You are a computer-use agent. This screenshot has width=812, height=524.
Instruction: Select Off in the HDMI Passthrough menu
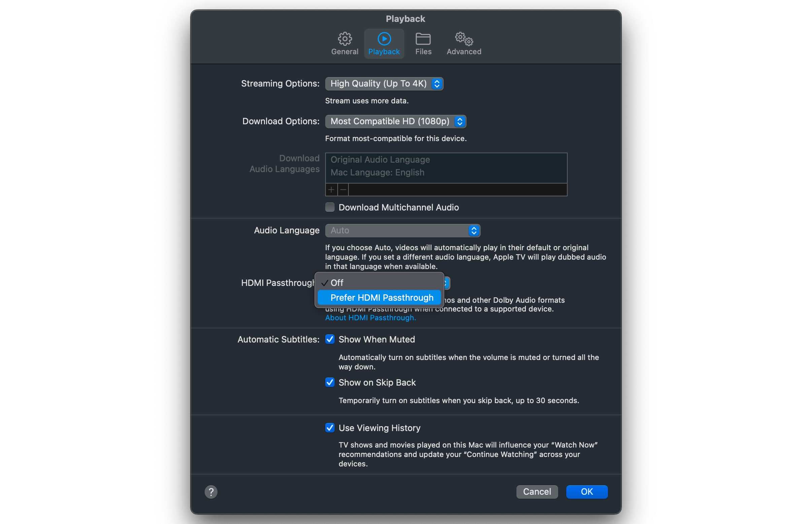(337, 283)
